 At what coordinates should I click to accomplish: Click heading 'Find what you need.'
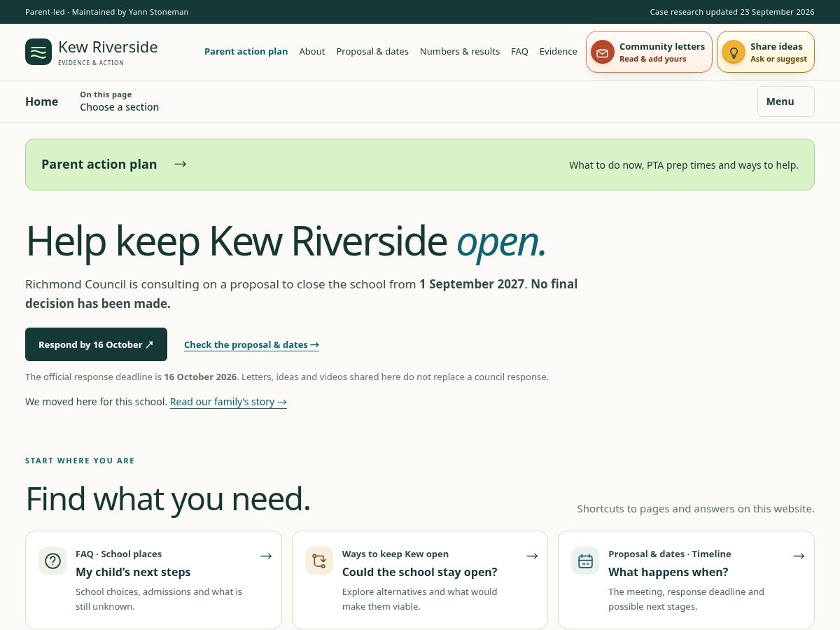[168, 499]
